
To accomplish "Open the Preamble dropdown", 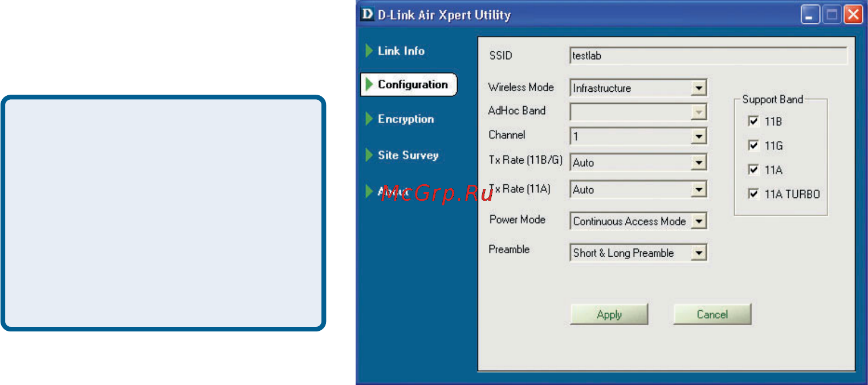I will pyautogui.click(x=698, y=253).
